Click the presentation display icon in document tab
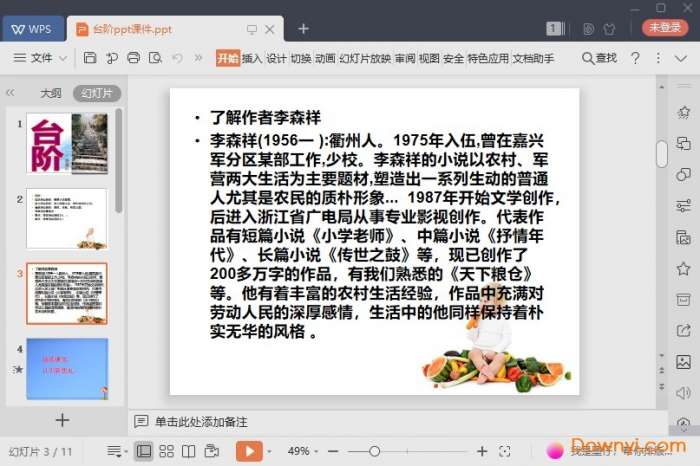 (x=252, y=29)
